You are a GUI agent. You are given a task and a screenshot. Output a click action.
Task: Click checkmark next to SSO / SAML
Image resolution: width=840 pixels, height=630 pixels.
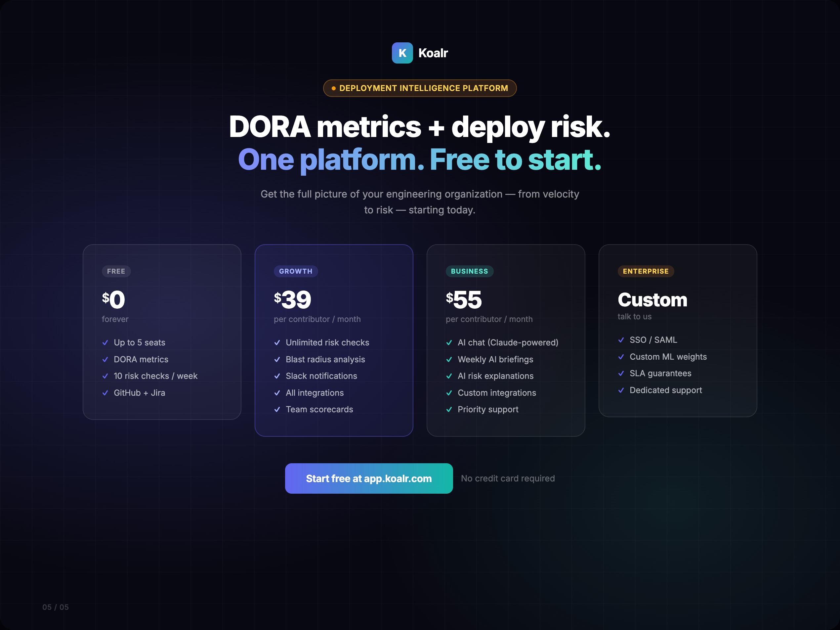[x=621, y=340]
